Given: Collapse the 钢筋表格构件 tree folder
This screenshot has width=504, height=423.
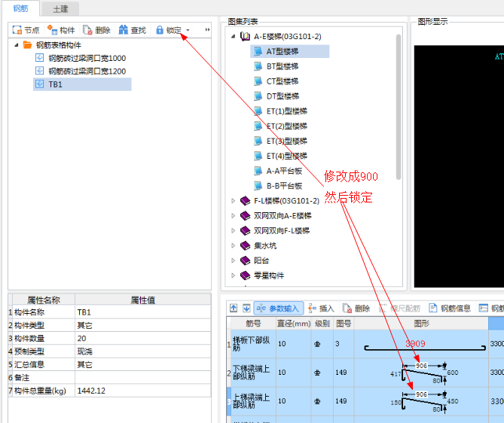Looking at the screenshot, I should pos(17,45).
